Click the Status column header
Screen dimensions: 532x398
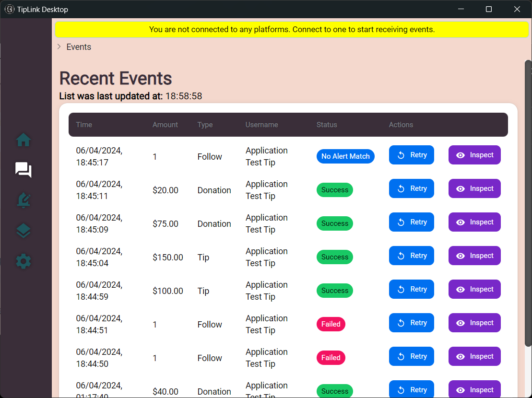pos(327,125)
